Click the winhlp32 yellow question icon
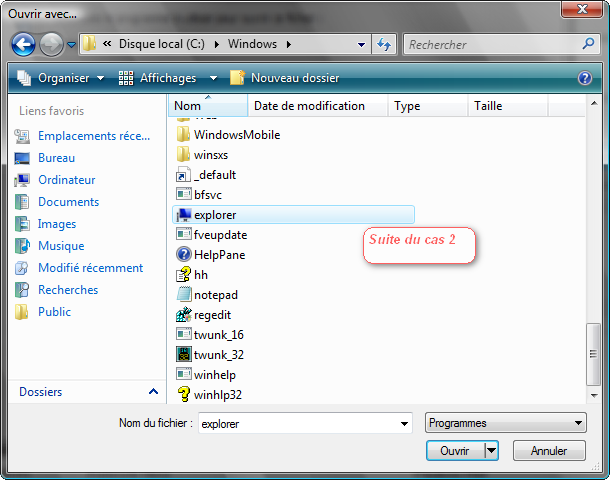The width and height of the screenshot is (610, 480). pos(184,394)
